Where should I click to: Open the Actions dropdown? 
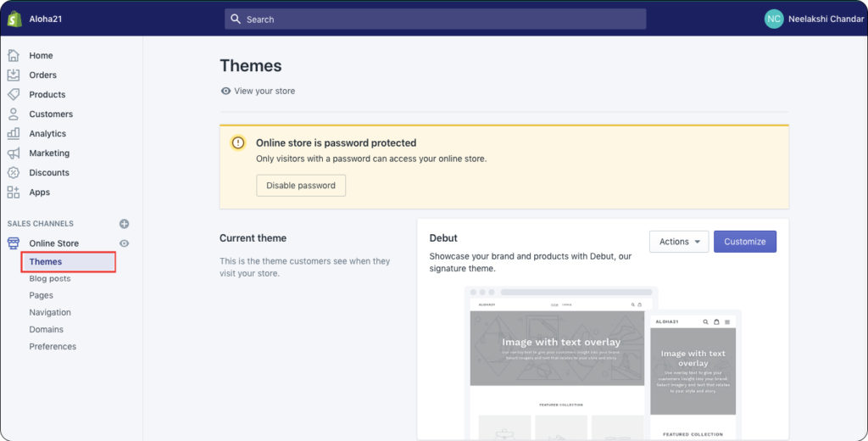pos(679,242)
